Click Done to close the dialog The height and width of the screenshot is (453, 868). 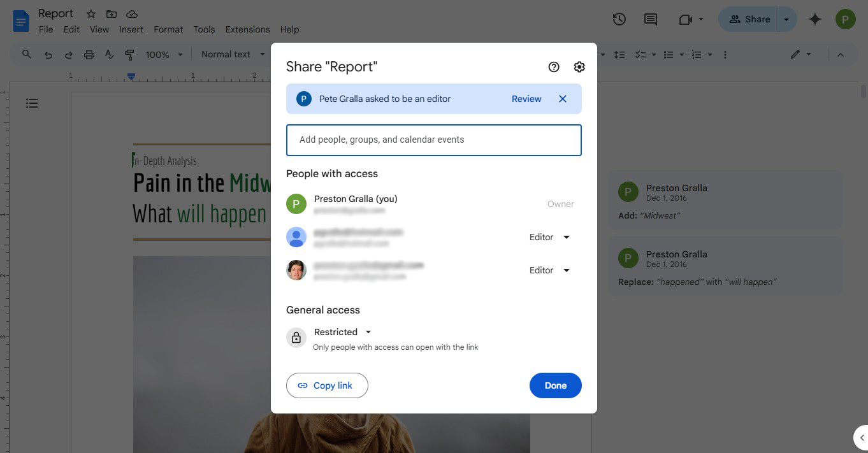pyautogui.click(x=555, y=385)
